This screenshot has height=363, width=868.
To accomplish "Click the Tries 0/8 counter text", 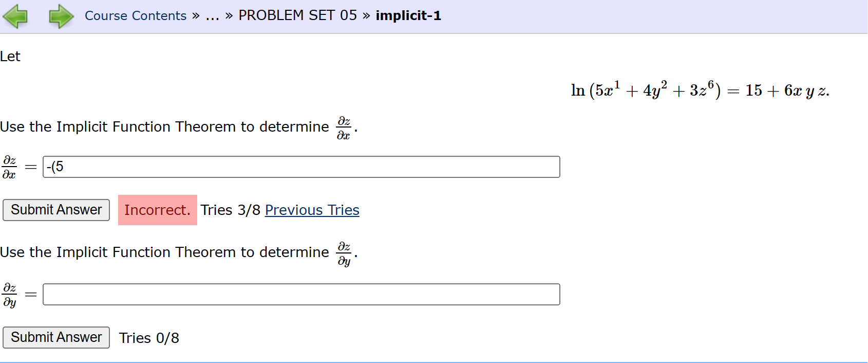I will (x=149, y=338).
